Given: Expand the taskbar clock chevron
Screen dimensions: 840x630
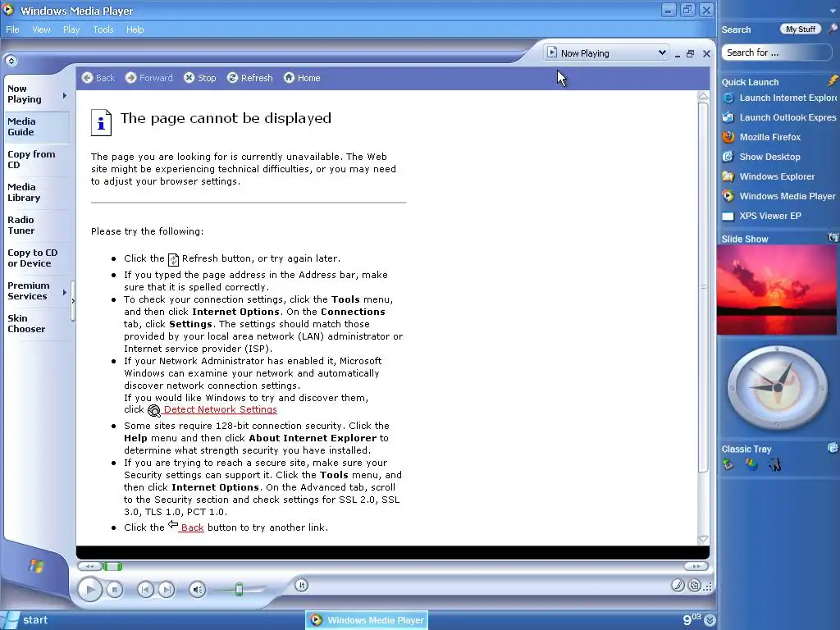Looking at the screenshot, I should pyautogui.click(x=710, y=620).
